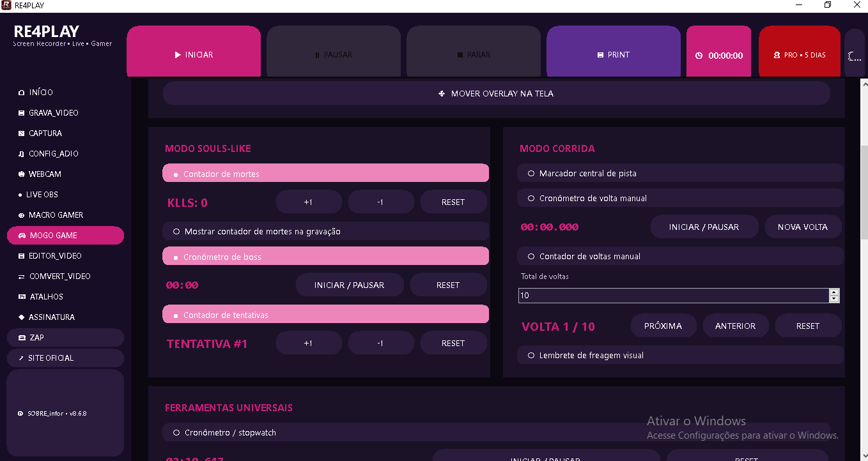Screen dimensions: 868x461
Task: Select the MOGO GAME sidebar item
Action: click(65, 236)
